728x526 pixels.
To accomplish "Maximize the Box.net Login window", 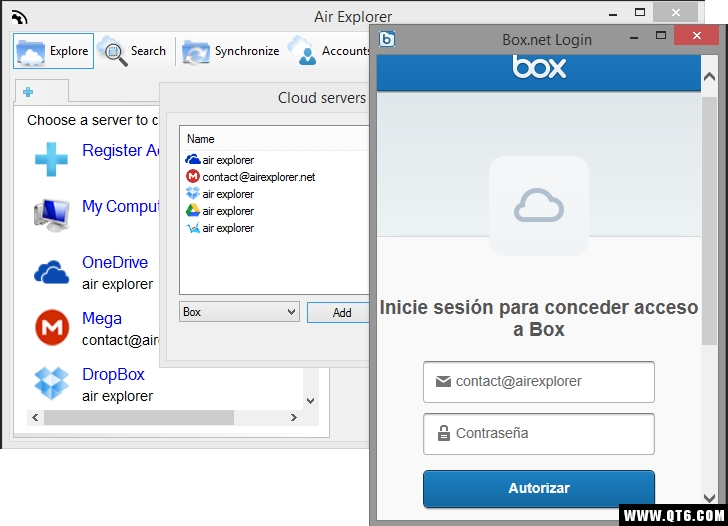I will click(x=661, y=36).
